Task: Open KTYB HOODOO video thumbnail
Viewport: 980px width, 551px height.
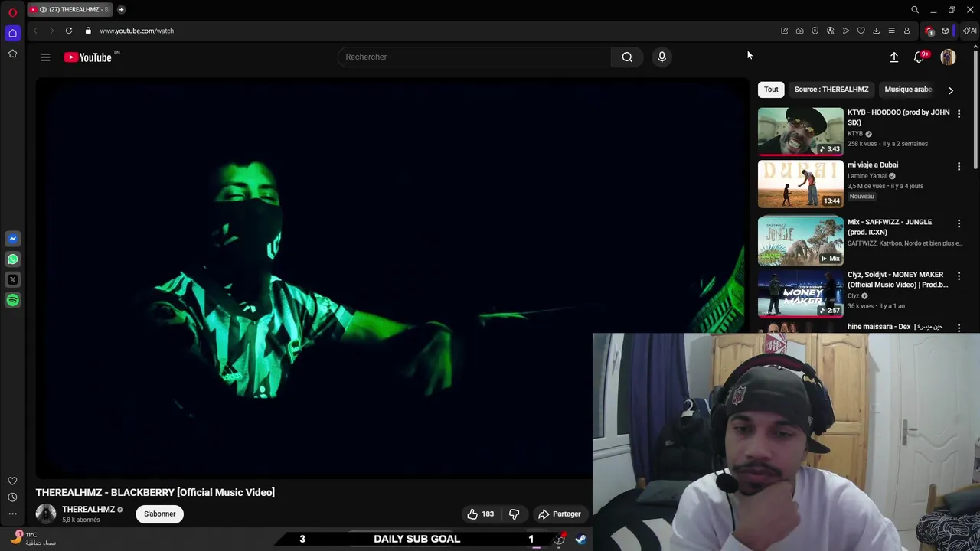Action: click(801, 132)
